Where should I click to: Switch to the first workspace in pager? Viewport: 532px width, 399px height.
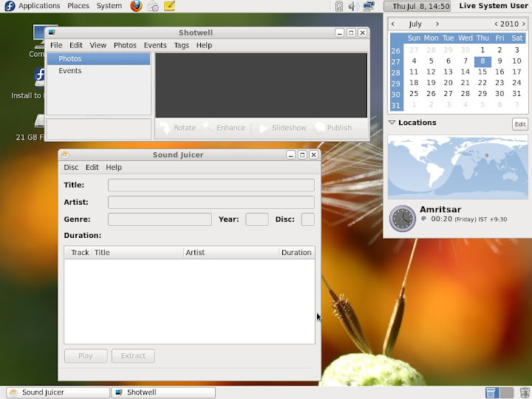(492, 392)
